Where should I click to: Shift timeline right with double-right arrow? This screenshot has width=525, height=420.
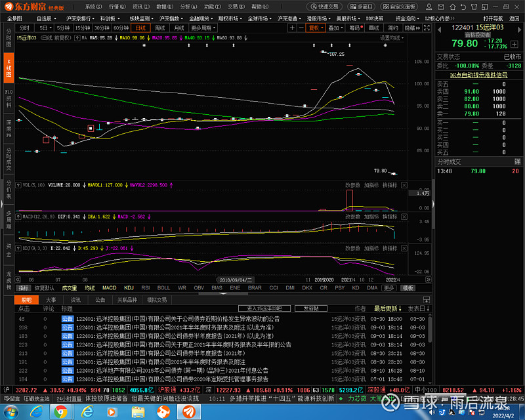428,280
